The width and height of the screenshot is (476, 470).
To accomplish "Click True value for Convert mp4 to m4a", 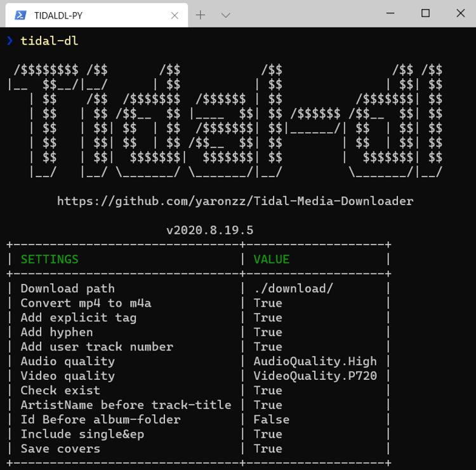I will [268, 303].
